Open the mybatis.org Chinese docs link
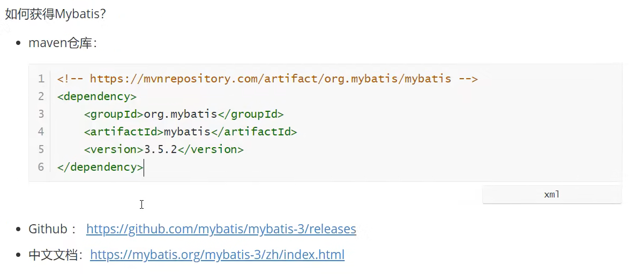Viewport: 644px width, 274px height. (x=217, y=255)
